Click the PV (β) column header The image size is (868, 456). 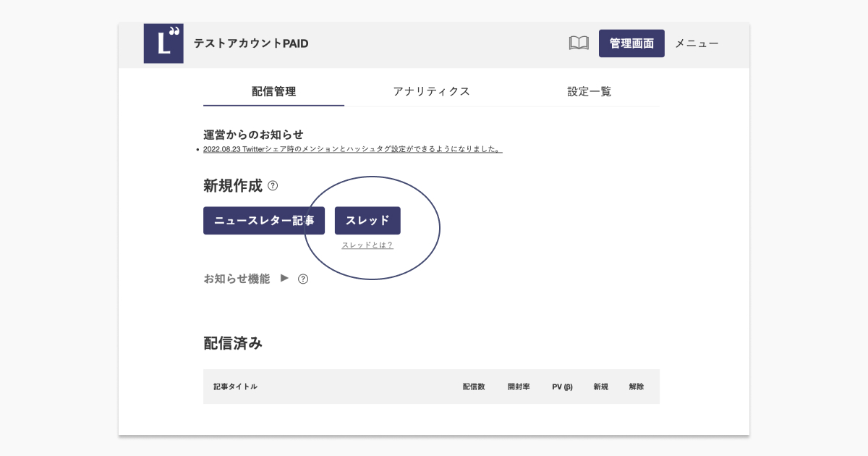(x=562, y=387)
